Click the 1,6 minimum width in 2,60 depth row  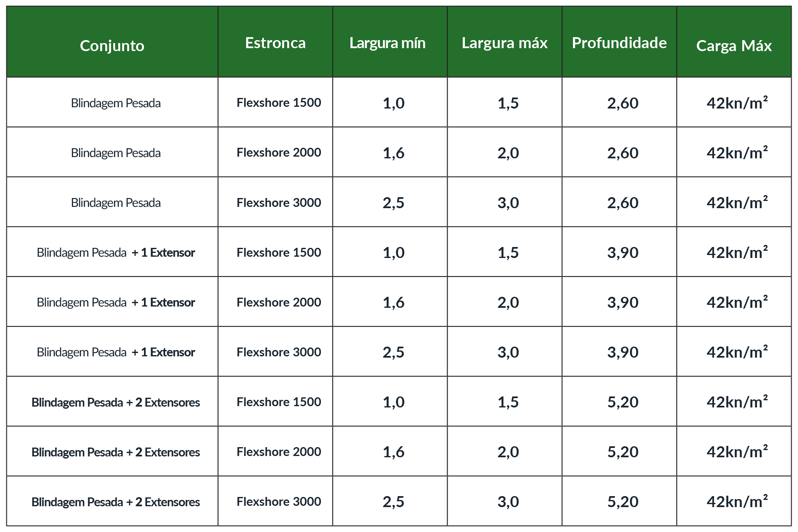click(x=394, y=153)
